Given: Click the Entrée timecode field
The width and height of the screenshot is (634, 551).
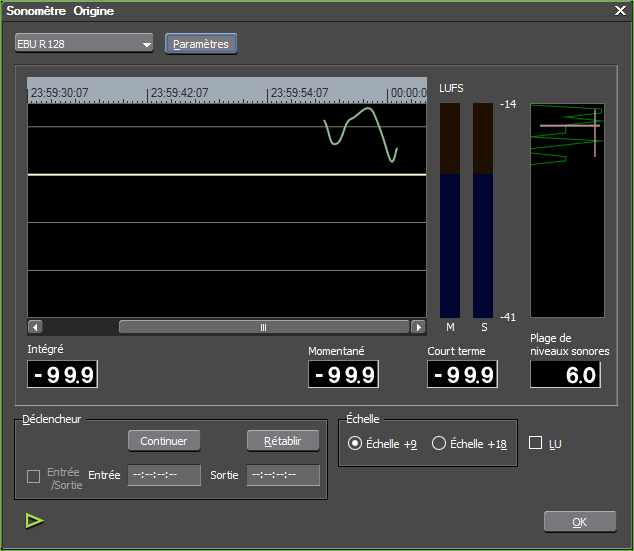Looking at the screenshot, I should [164, 476].
